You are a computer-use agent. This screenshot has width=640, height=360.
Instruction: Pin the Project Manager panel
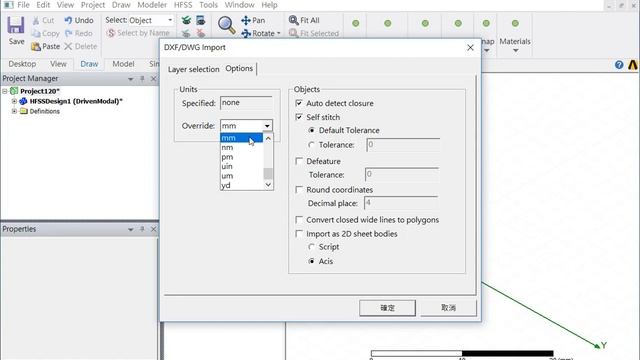coord(142,78)
